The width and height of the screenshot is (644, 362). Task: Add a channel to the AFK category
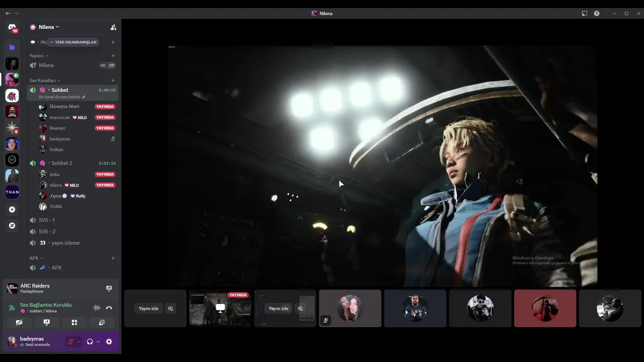click(x=113, y=258)
